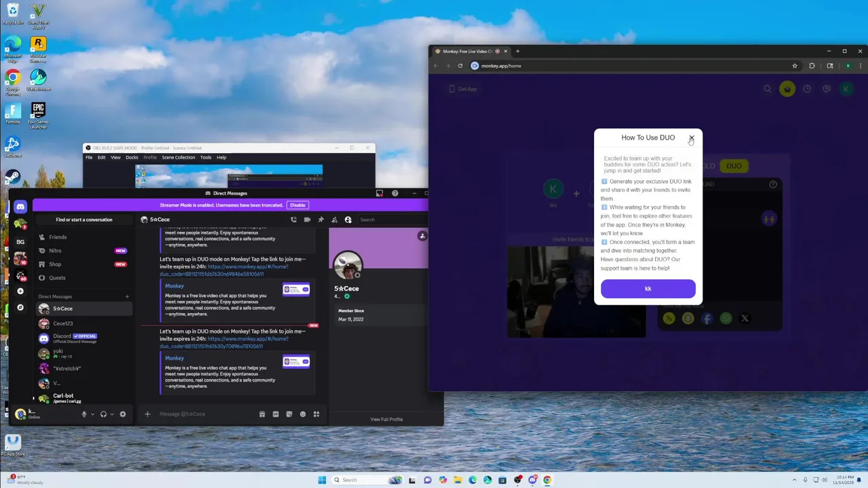Open Discord inbox icon in title bar

click(380, 193)
